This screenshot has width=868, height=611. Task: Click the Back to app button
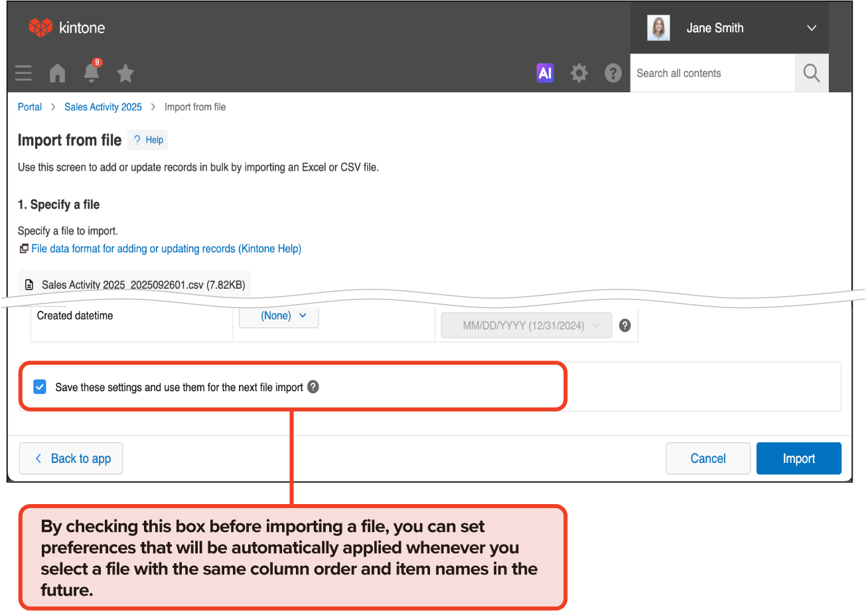click(71, 458)
